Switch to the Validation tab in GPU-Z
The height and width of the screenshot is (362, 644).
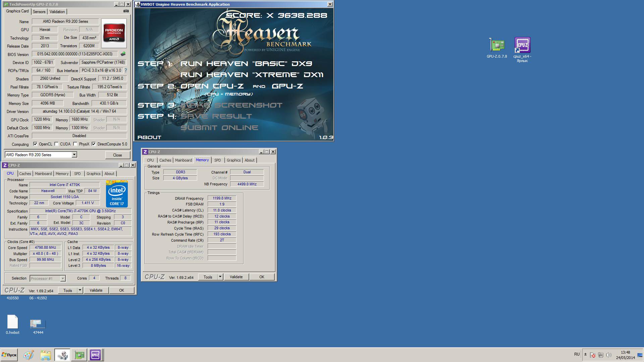pos(57,12)
